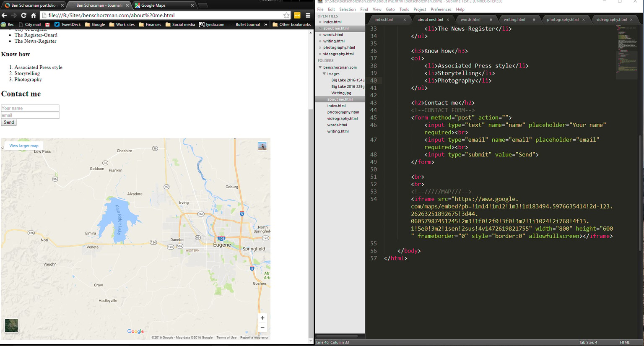
Task: Open the Other bookmarks folder
Action: [x=291, y=24]
